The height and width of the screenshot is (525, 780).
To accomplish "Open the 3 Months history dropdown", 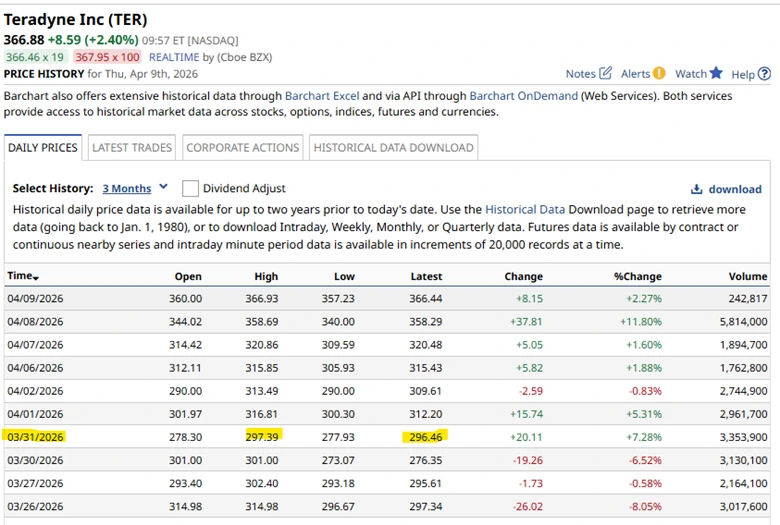I will (x=127, y=188).
